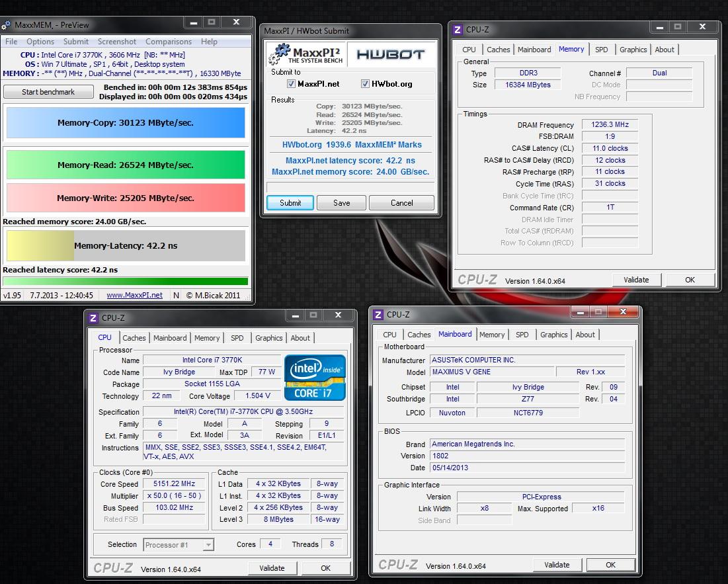Click OK in the CPU-Z processor window
Screen dimensions: 728x584
pyautogui.click(x=326, y=568)
